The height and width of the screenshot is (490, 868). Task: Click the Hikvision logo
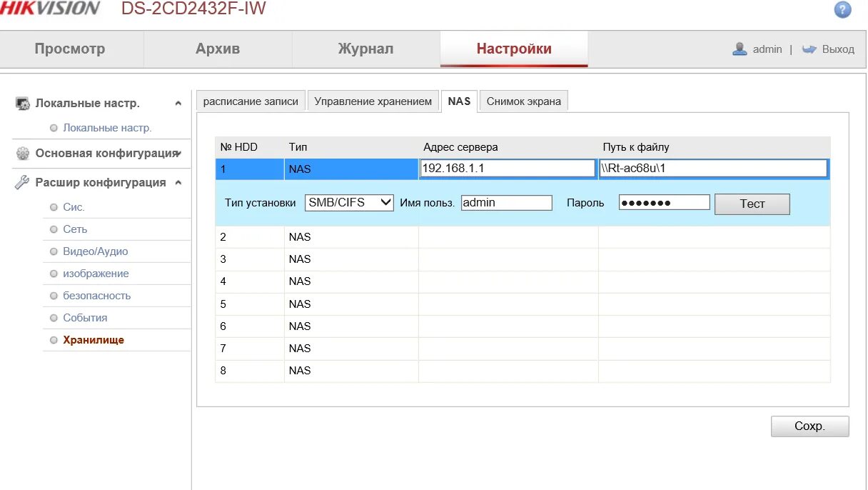point(49,9)
